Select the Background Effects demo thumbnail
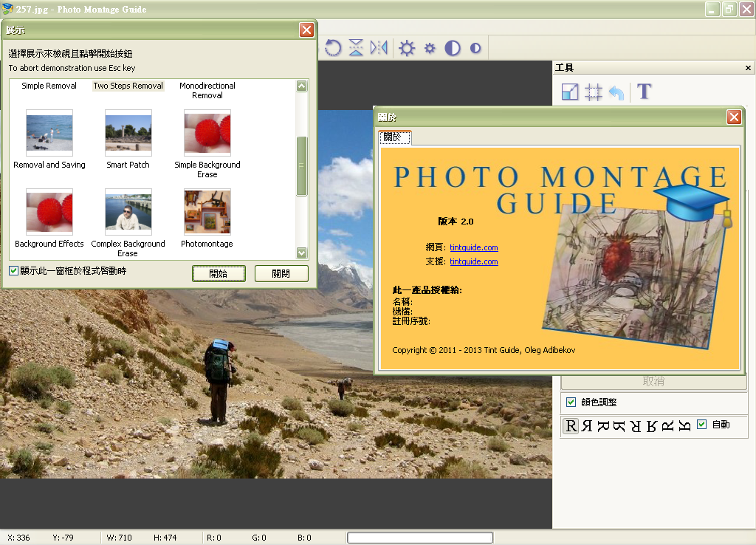Viewport: 756px width, 545px height. pos(49,212)
